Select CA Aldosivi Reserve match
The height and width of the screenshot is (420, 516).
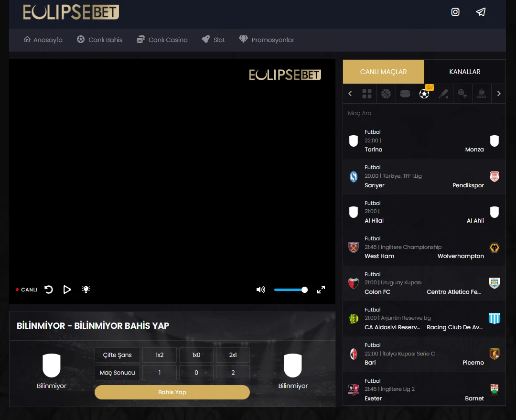424,319
